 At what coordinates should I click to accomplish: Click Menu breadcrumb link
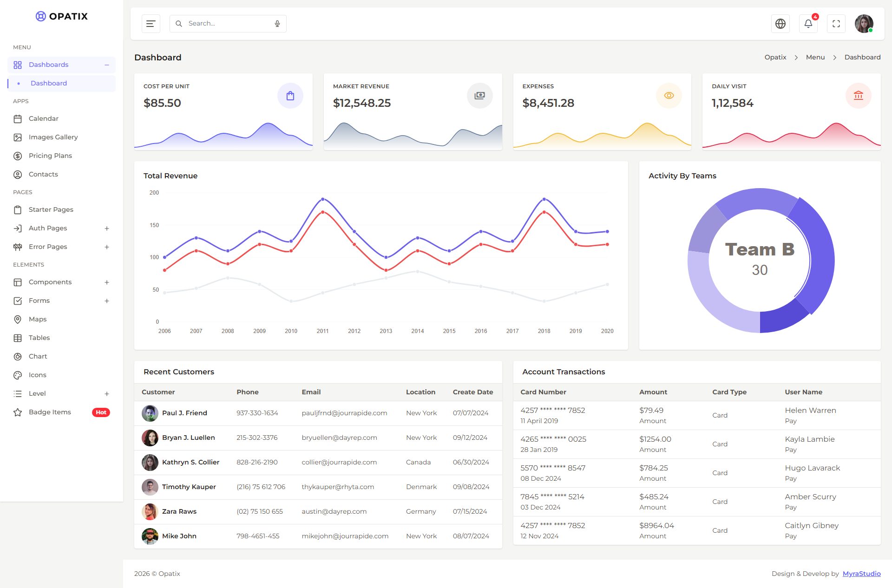815,57
